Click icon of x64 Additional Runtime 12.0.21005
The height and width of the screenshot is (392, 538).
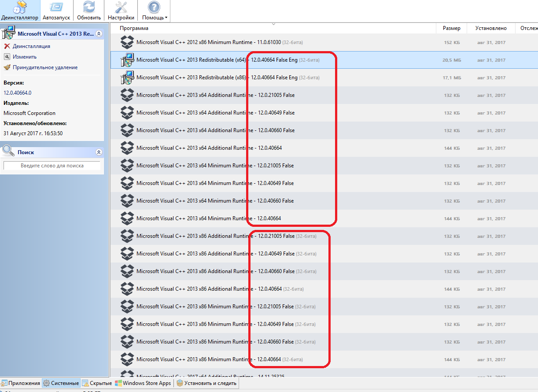127,95
